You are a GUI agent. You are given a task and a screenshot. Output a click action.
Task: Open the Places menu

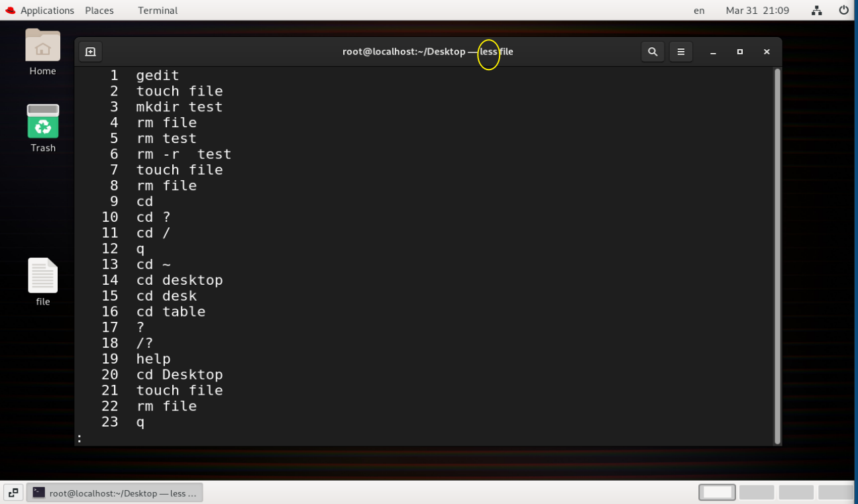[99, 11]
